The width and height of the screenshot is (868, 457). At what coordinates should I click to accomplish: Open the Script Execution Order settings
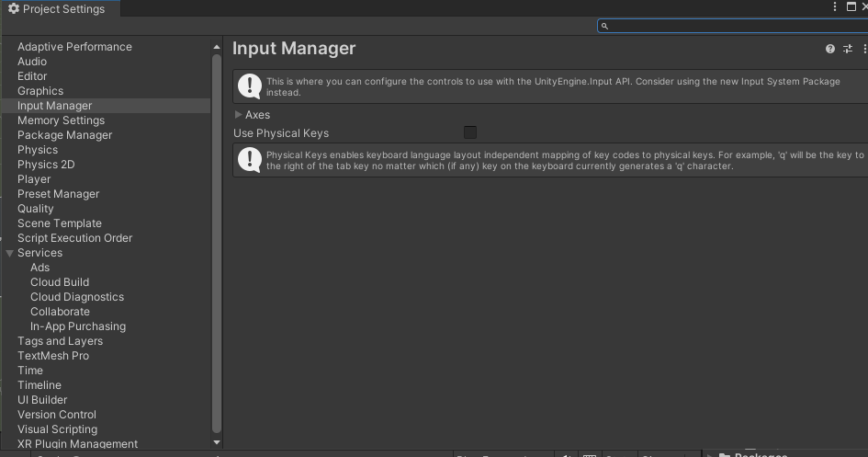click(x=74, y=238)
